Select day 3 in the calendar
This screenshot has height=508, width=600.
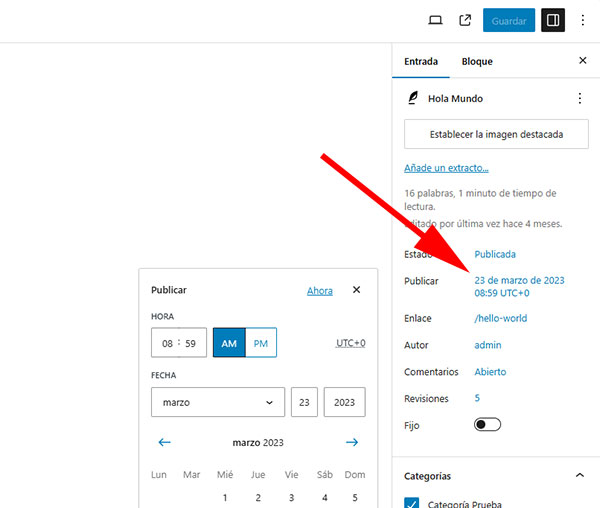[x=292, y=498]
